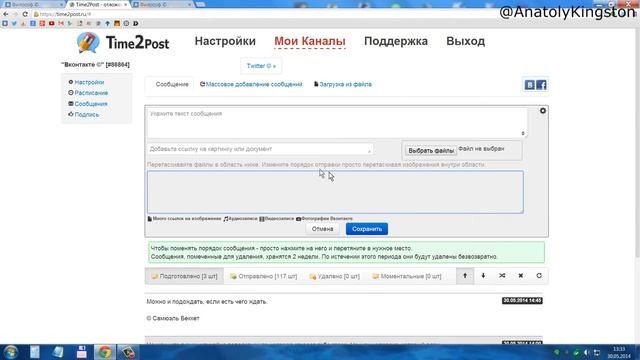Click the Chrome taskbar icon
This screenshot has width=640, height=360.
tap(104, 352)
